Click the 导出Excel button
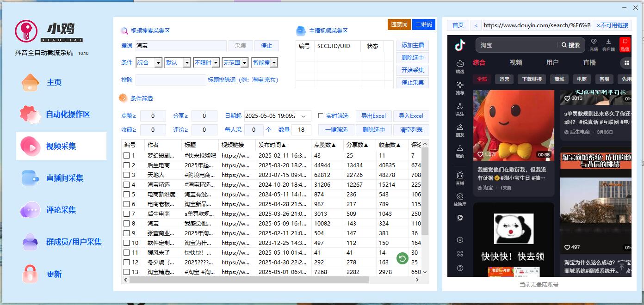Viewport: 644px width, 305px height. point(373,116)
